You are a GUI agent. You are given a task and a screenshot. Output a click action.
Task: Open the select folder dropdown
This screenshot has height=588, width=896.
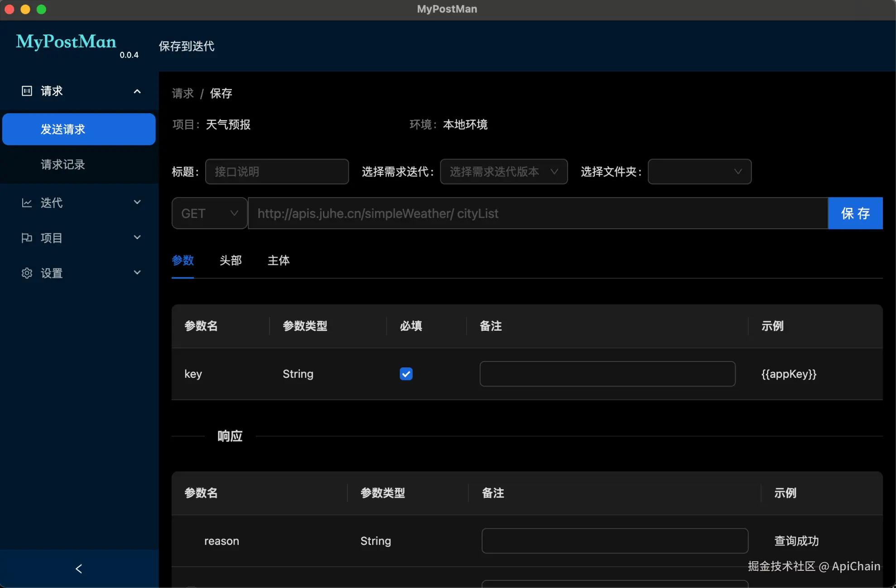(699, 172)
